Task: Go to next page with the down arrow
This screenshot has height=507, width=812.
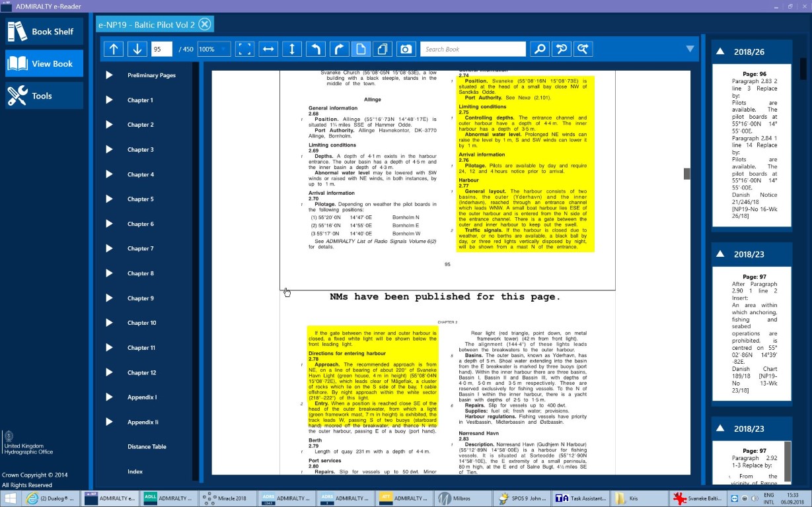Action: [x=137, y=49]
